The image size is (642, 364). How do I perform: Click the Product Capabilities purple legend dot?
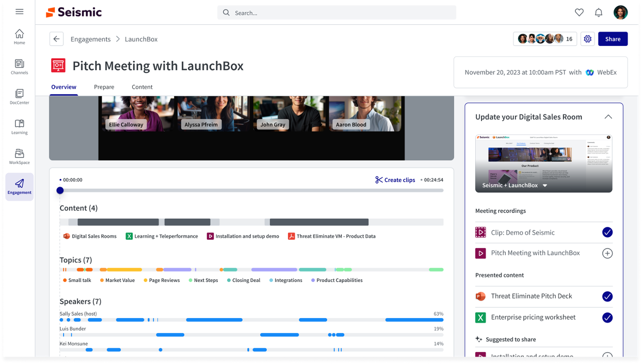313,280
